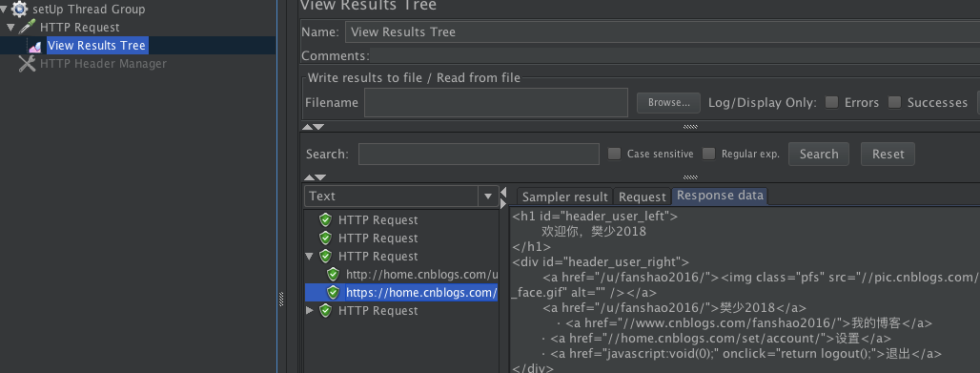Click the setUp Thread Group gear icon

pyautogui.click(x=19, y=9)
